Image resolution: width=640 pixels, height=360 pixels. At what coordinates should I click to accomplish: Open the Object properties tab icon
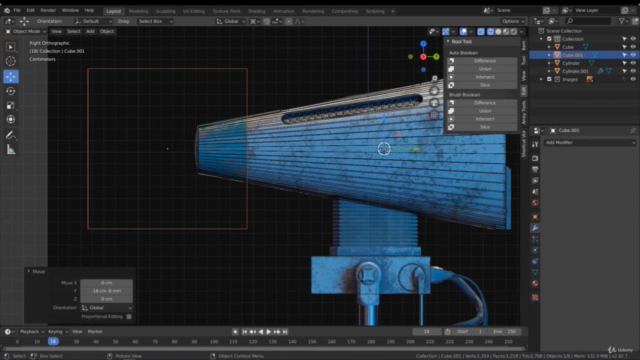tap(535, 217)
